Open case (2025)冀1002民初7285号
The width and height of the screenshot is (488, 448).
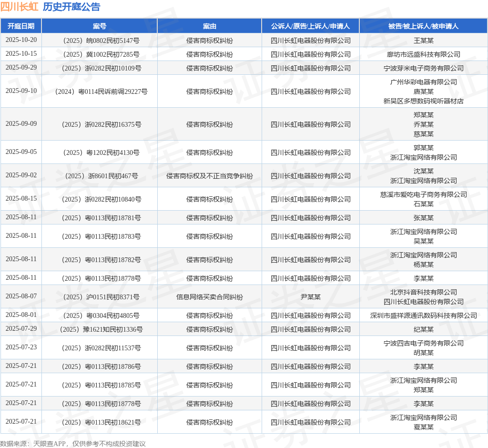[x=101, y=54]
